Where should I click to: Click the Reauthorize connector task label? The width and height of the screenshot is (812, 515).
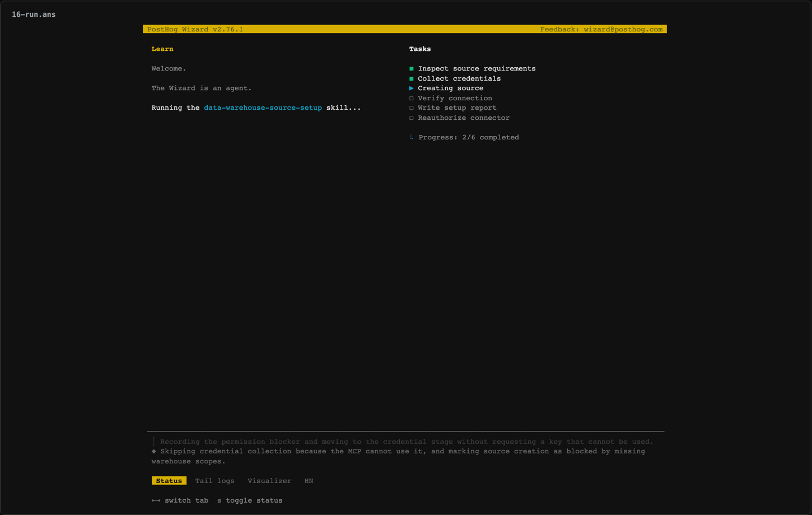point(464,118)
